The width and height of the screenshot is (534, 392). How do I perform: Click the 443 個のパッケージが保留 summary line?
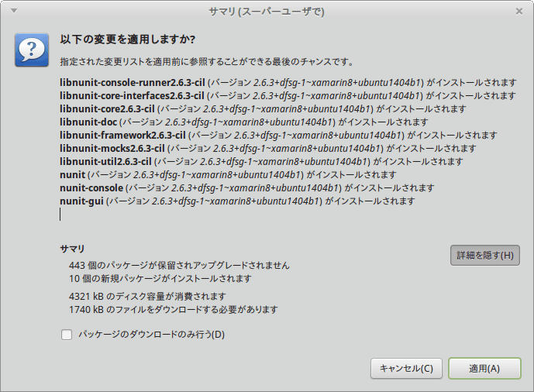[x=179, y=266]
